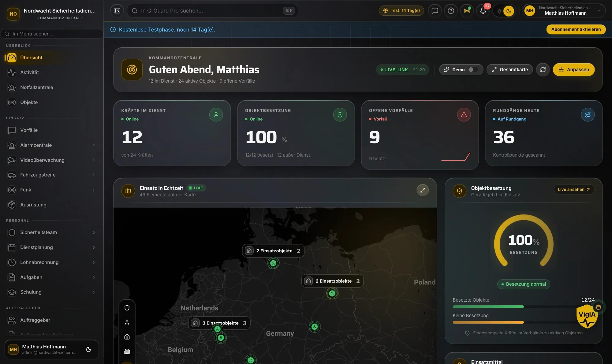Expand the Aufgaben submenu chevron

94,277
